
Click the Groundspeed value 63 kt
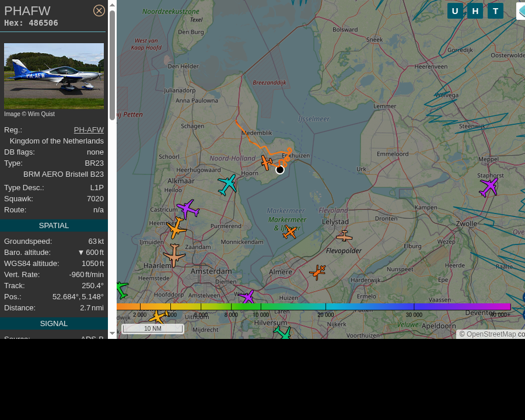[96, 241]
